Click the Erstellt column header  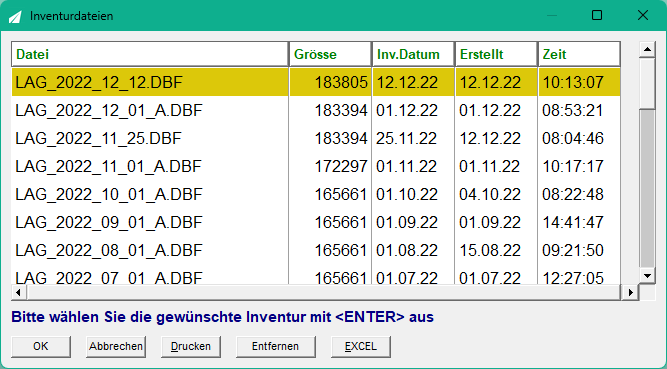(496, 54)
